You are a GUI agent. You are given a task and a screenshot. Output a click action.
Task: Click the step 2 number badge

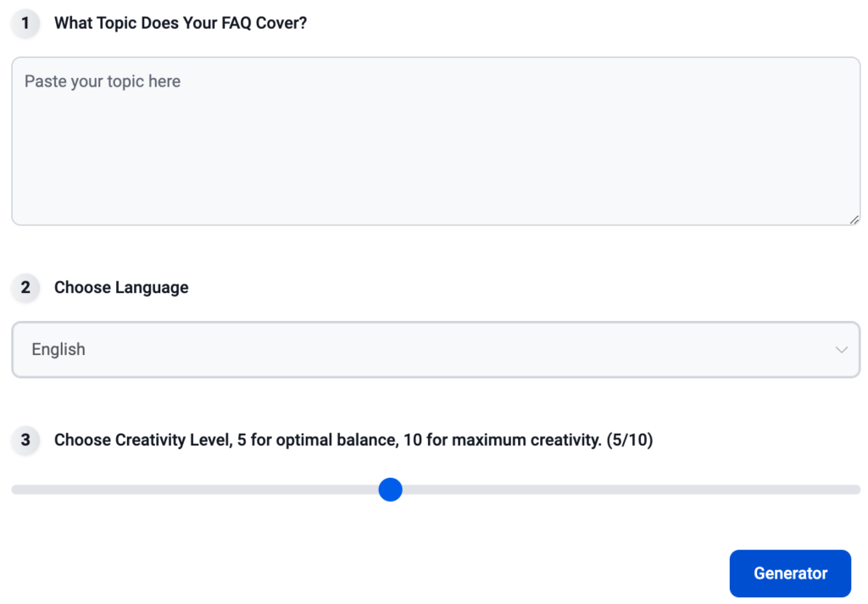click(25, 287)
